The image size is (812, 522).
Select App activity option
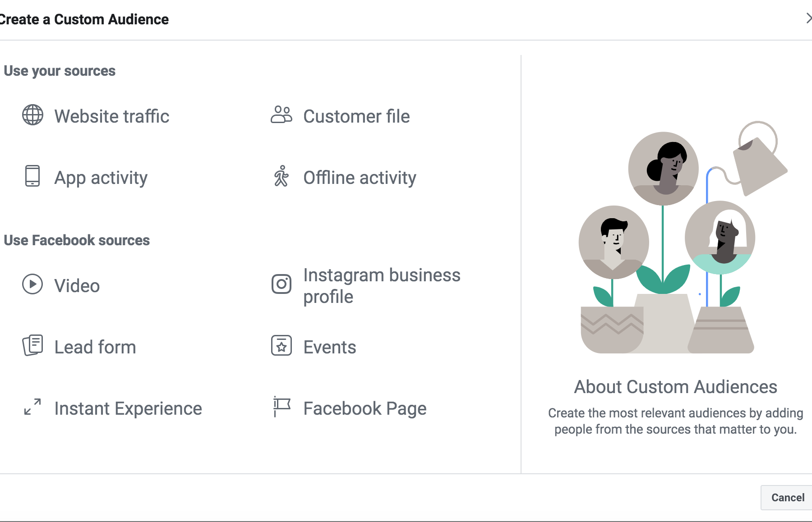(101, 178)
